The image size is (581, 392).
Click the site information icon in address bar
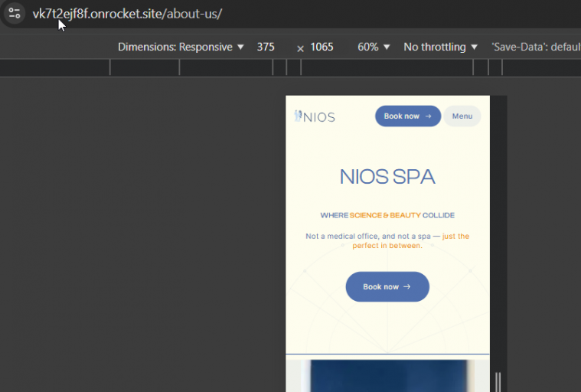(x=14, y=13)
